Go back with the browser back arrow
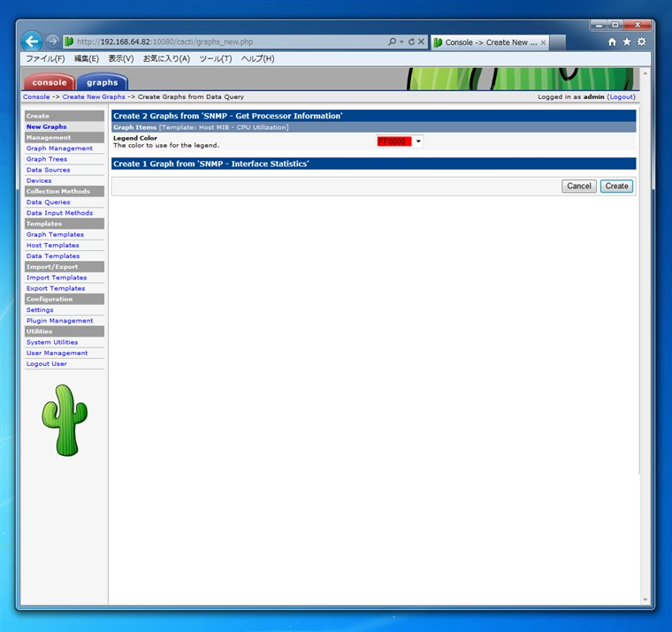The width and height of the screenshot is (672, 632). [32, 42]
